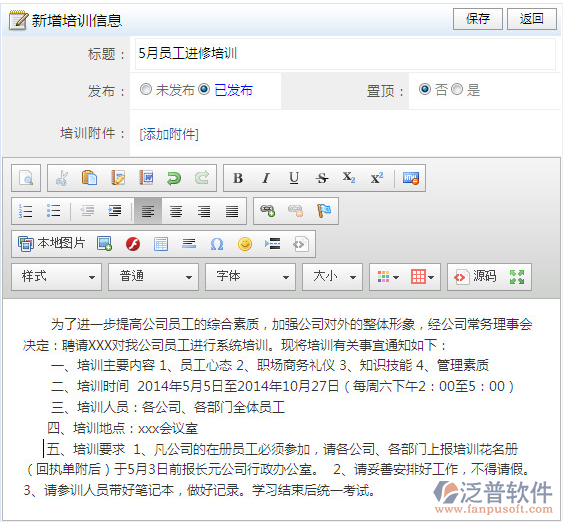
Task: Click the Strikethrough icon
Action: click(322, 178)
